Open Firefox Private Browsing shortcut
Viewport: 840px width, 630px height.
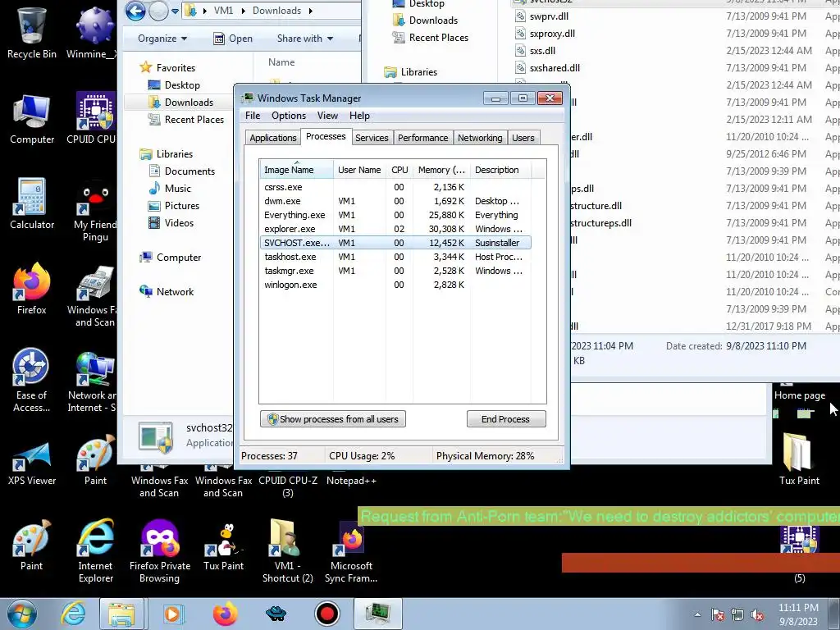coord(160,550)
